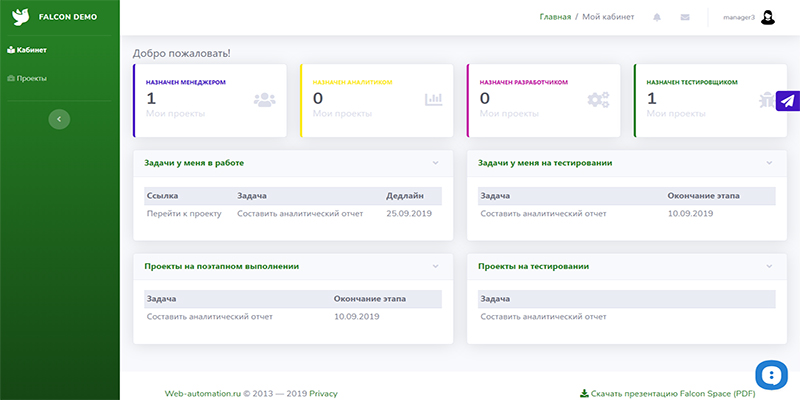This screenshot has width=800, height=400.
Task: Collapse 'Задачи у меня на тестировании' panel
Action: click(769, 162)
